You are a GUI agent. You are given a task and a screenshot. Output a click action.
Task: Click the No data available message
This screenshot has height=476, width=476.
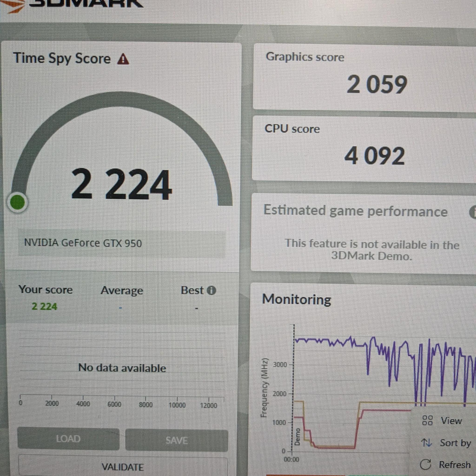tap(122, 368)
